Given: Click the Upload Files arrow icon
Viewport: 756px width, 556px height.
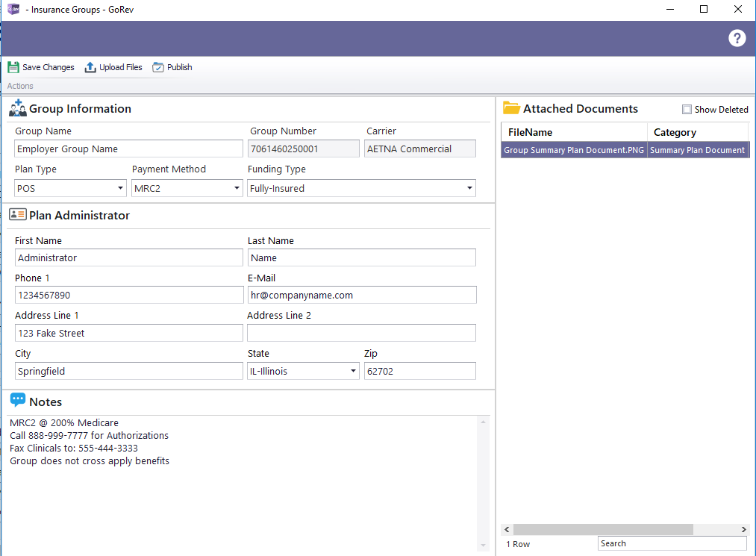Looking at the screenshot, I should pos(90,67).
